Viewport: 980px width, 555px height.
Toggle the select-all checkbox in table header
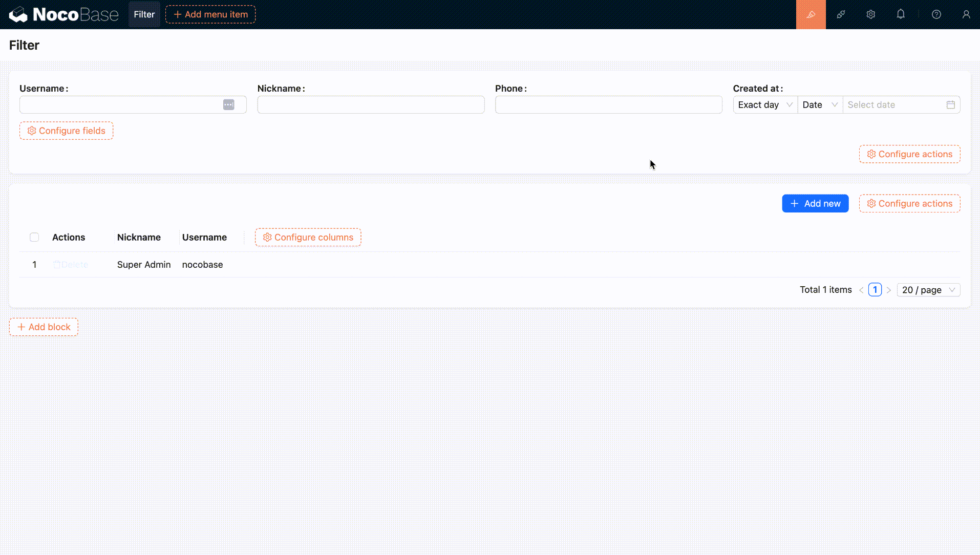pyautogui.click(x=34, y=237)
